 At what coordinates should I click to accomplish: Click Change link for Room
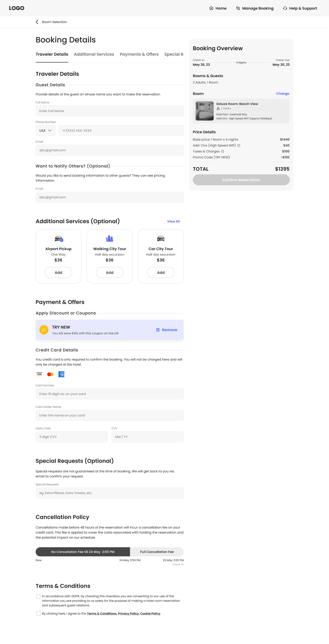(283, 94)
